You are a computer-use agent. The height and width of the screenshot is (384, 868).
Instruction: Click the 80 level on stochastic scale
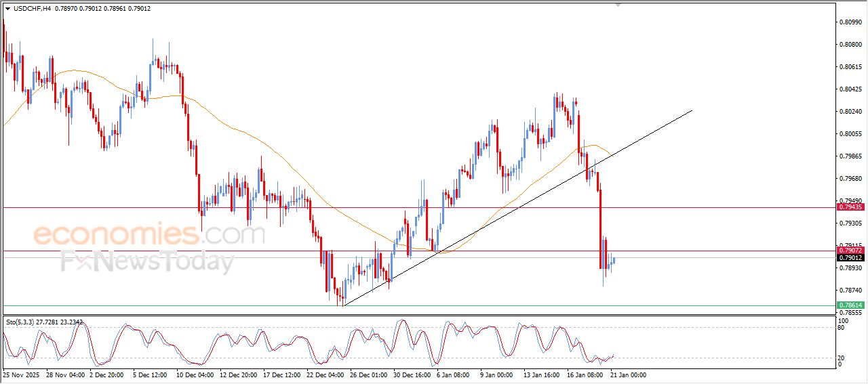pos(842,328)
